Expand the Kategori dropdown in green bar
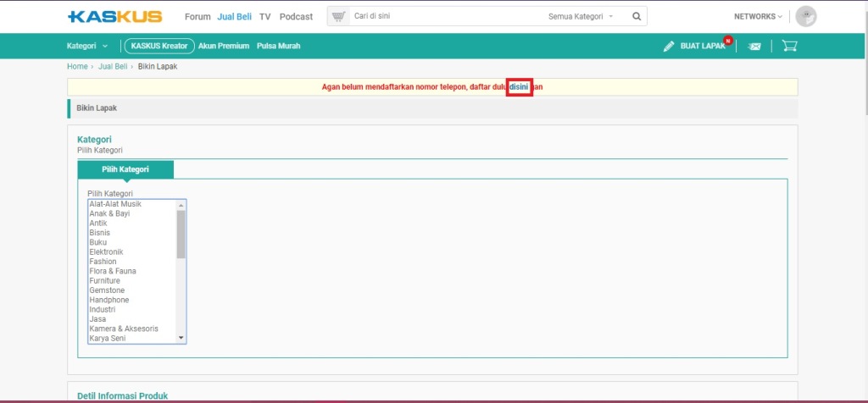Viewport: 868px width, 403px height. click(87, 46)
